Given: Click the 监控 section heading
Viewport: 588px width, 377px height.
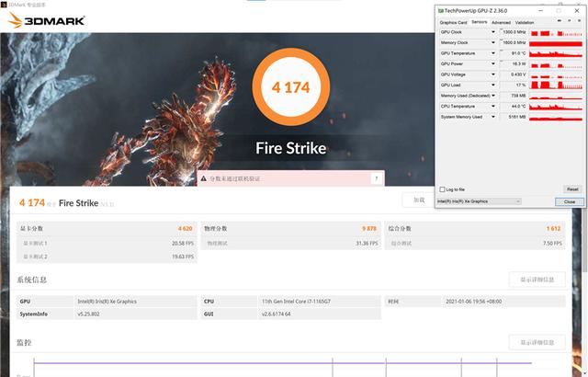Looking at the screenshot, I should (x=24, y=342).
